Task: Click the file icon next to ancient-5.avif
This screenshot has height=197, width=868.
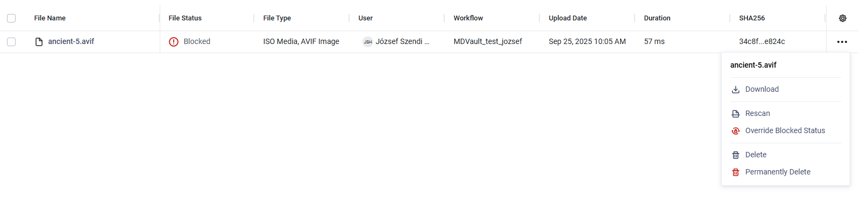Action: click(x=39, y=42)
